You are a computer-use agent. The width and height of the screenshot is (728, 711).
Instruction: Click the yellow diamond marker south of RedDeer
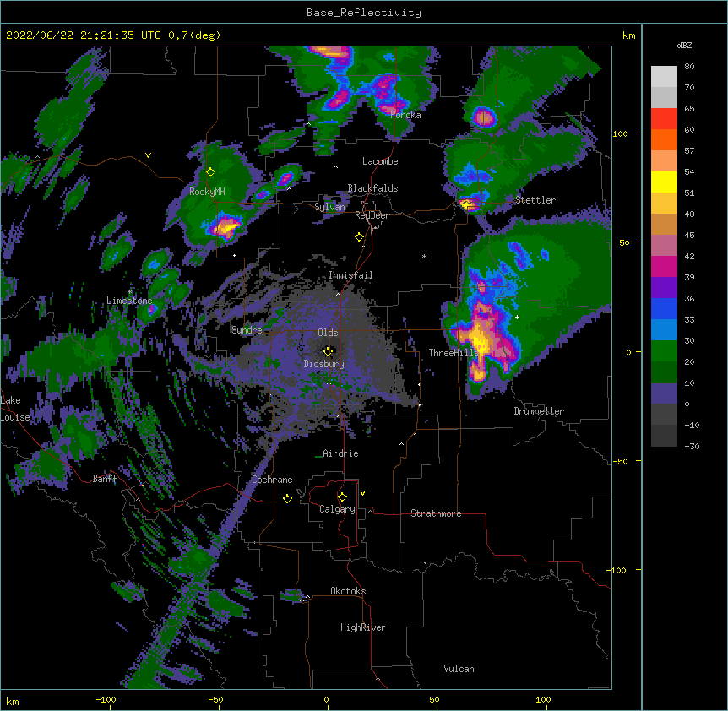click(359, 237)
